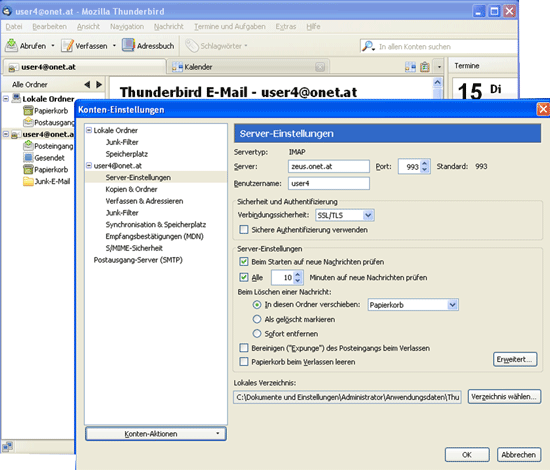Image resolution: width=550 pixels, height=470 pixels.
Task: Open the Datei menu
Action: click(14, 27)
